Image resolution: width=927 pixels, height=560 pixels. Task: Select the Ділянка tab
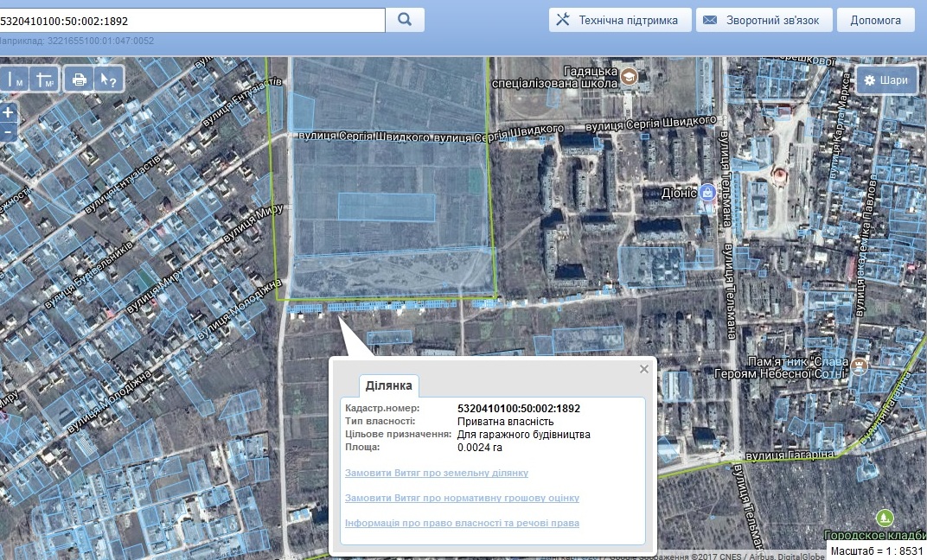(x=388, y=385)
